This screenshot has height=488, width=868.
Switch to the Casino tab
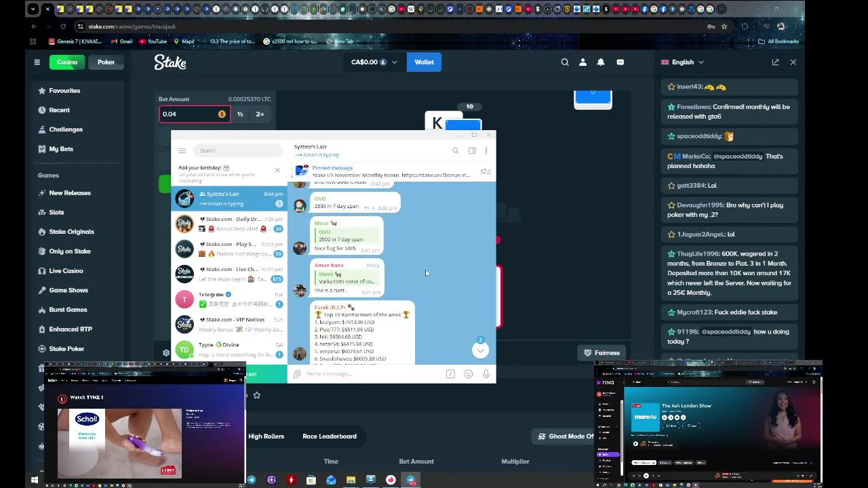[x=67, y=62]
